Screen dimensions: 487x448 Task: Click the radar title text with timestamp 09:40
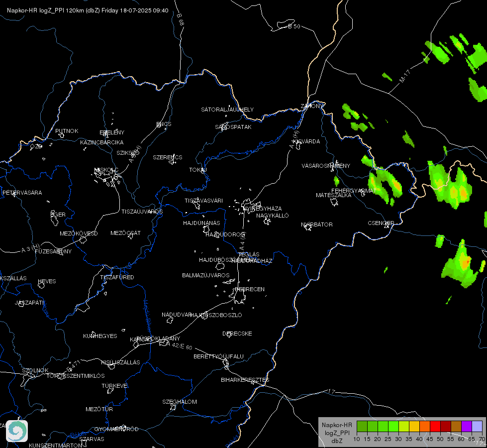[x=88, y=10]
